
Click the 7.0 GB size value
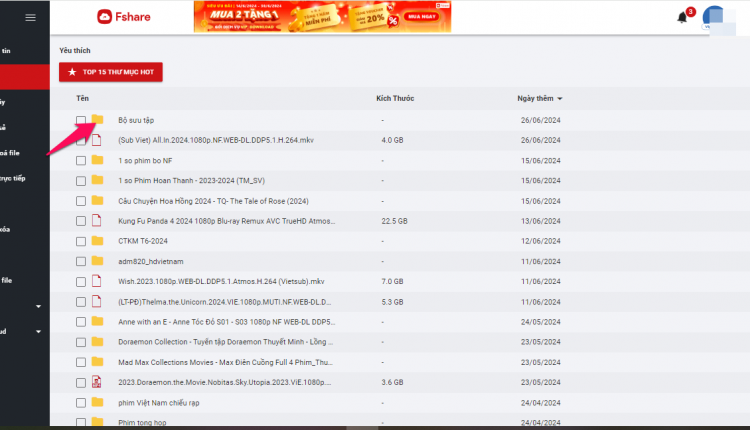[392, 281]
